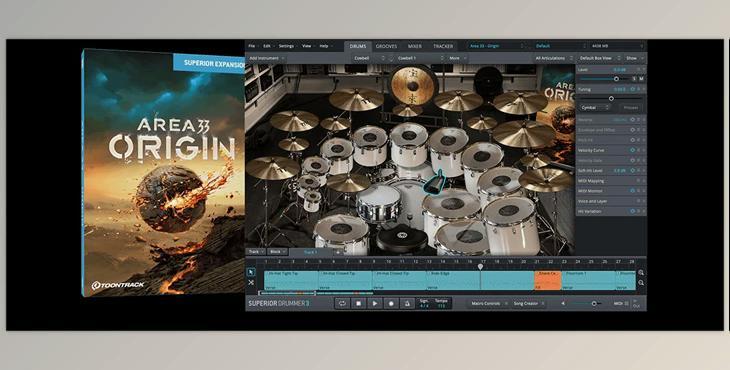Click the Tempo value field
Viewport: 730px width, 370px height.
click(441, 303)
